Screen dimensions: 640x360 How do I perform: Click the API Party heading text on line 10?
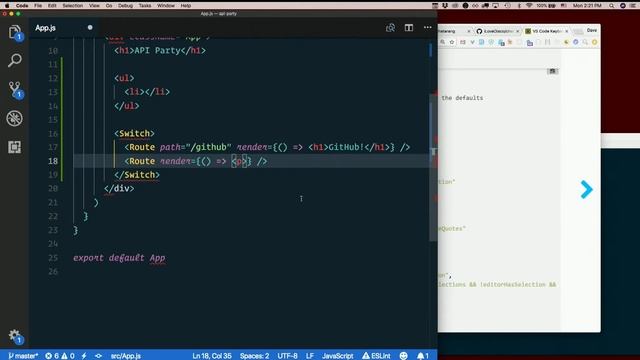pyautogui.click(x=157, y=51)
